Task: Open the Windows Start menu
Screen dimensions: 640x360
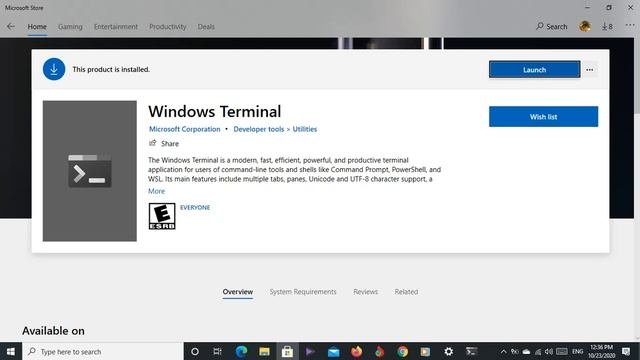Action: tap(11, 351)
